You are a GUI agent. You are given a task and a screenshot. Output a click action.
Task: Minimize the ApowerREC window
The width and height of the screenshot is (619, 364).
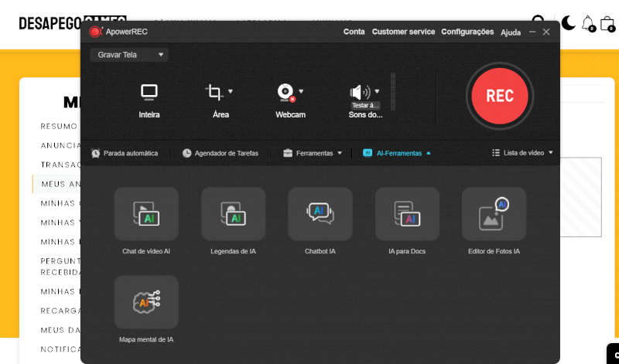click(532, 32)
